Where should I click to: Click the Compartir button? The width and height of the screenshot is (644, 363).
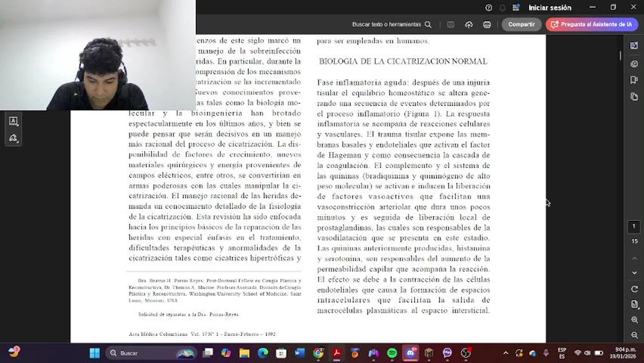tap(522, 24)
